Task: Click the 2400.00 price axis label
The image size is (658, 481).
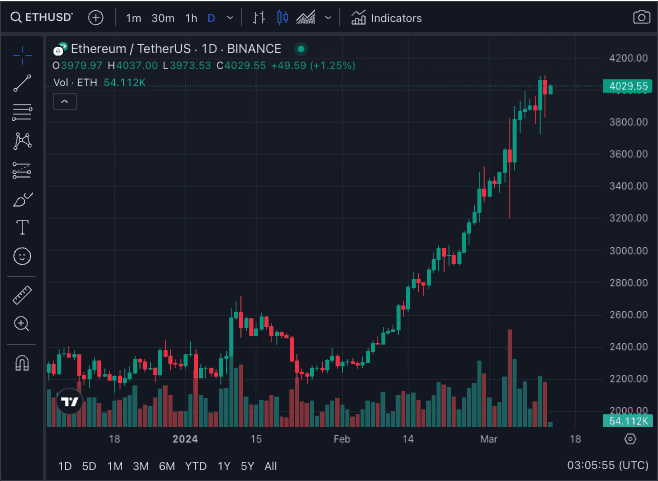Action: click(628, 346)
